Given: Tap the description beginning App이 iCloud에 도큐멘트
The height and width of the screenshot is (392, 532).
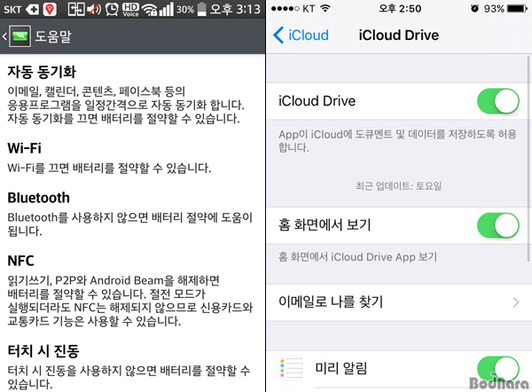Looking at the screenshot, I should pos(397,141).
